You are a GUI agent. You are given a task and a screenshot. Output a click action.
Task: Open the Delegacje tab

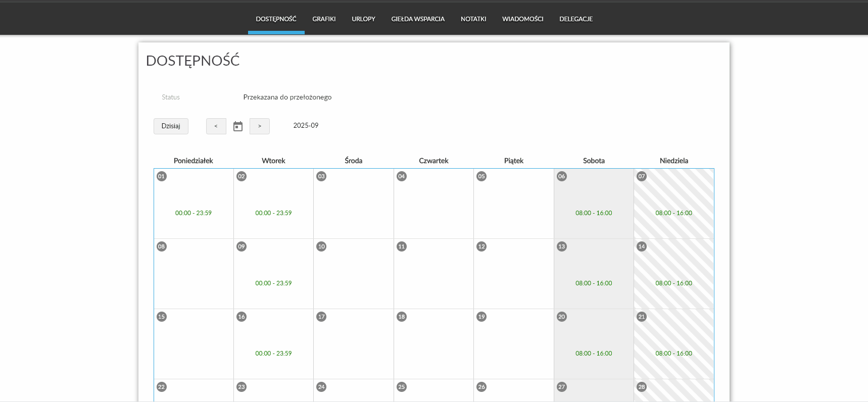pyautogui.click(x=576, y=19)
